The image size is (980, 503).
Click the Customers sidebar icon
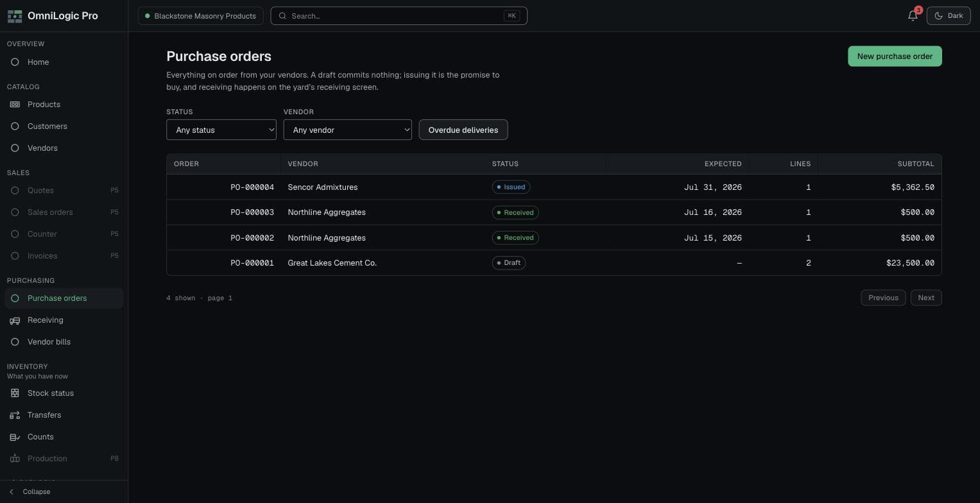pos(15,126)
